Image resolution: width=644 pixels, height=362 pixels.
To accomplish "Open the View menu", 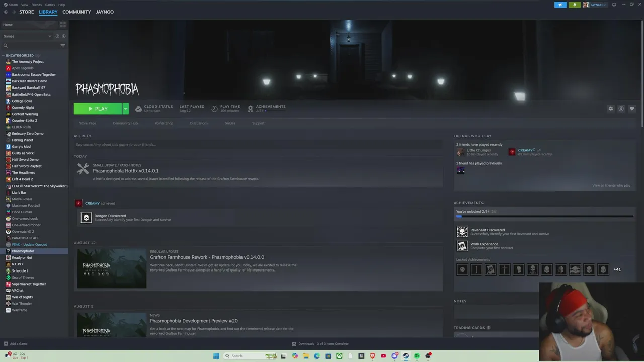I will pos(24,5).
